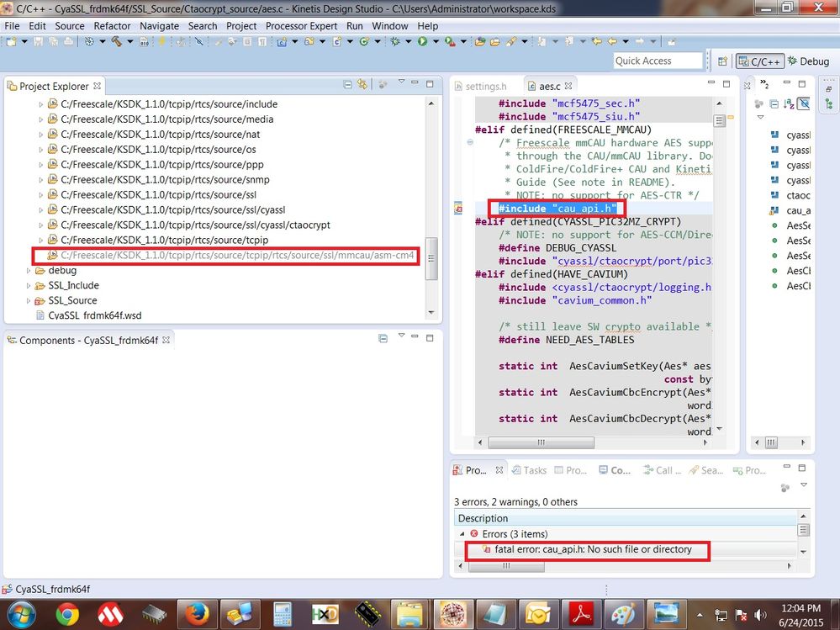The width and height of the screenshot is (840, 630).
Task: Open the Run configurations dropdown arrow
Action: 436,41
